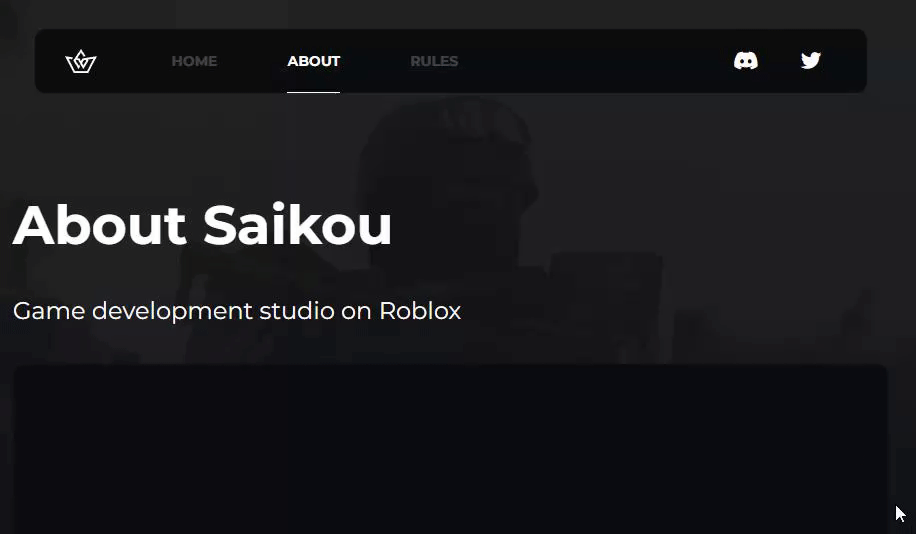The height and width of the screenshot is (534, 916).
Task: Open the Twitter bird icon link
Action: click(x=810, y=60)
